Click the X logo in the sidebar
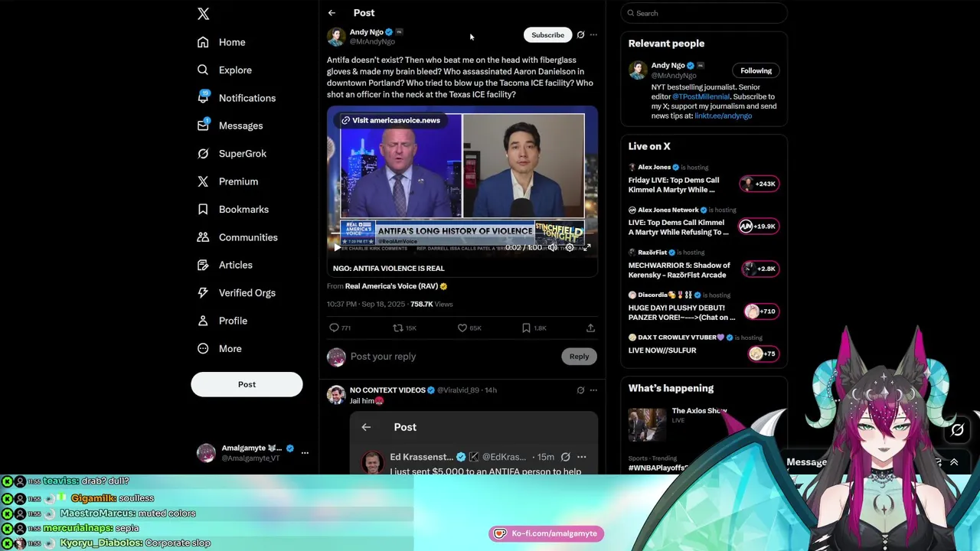The width and height of the screenshot is (980, 551). click(203, 14)
